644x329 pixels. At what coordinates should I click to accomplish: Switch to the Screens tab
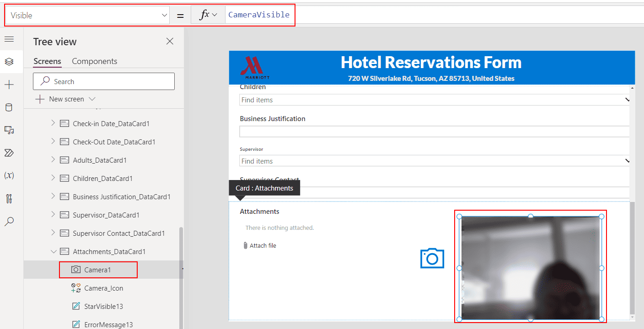coord(47,61)
